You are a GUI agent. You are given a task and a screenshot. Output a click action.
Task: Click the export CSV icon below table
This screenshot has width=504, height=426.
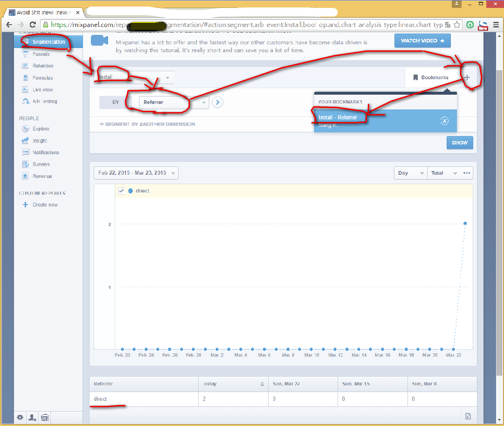[x=468, y=416]
